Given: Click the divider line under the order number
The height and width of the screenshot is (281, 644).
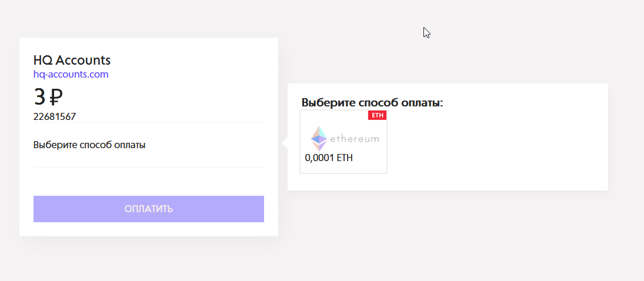Looking at the screenshot, I should point(148,123).
